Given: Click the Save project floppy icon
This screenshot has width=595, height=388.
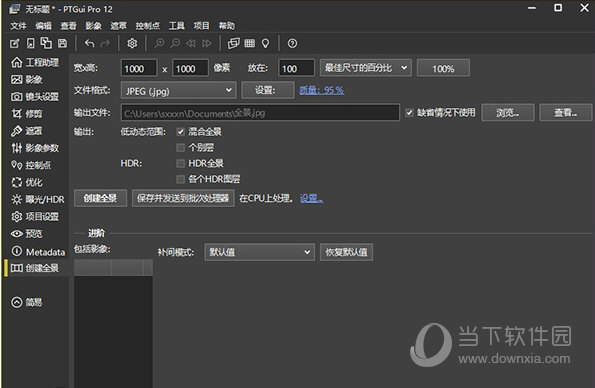Looking at the screenshot, I should [x=62, y=43].
